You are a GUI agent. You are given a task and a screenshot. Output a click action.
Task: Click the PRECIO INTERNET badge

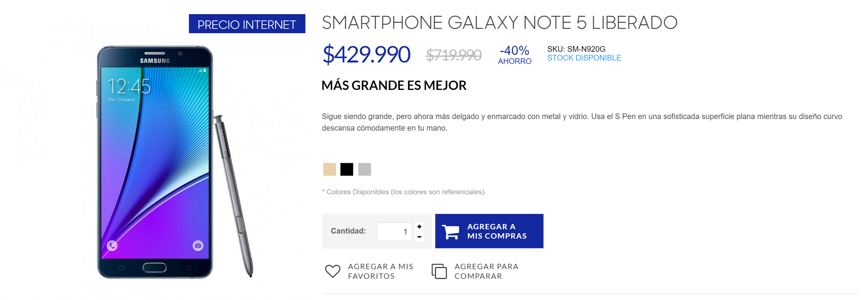pyautogui.click(x=247, y=24)
